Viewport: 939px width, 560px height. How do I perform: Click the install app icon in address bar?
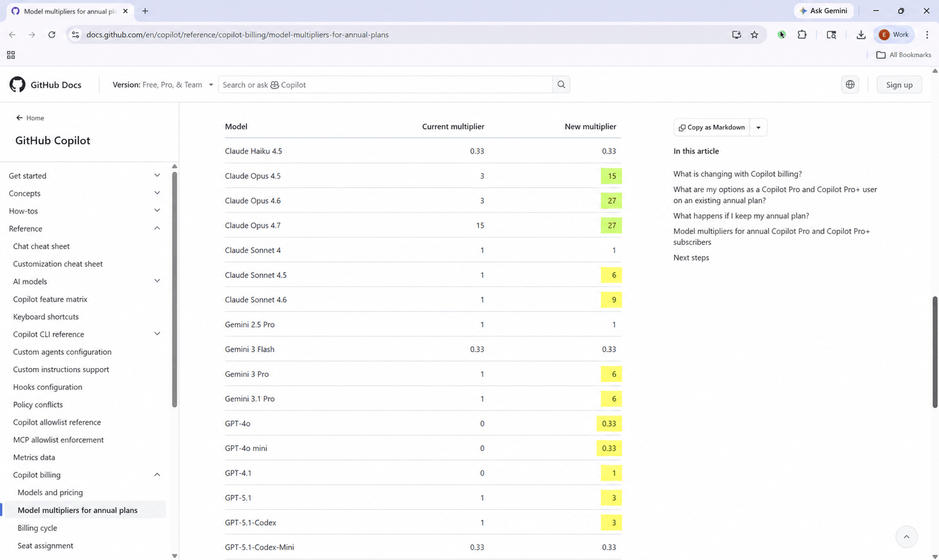click(736, 35)
